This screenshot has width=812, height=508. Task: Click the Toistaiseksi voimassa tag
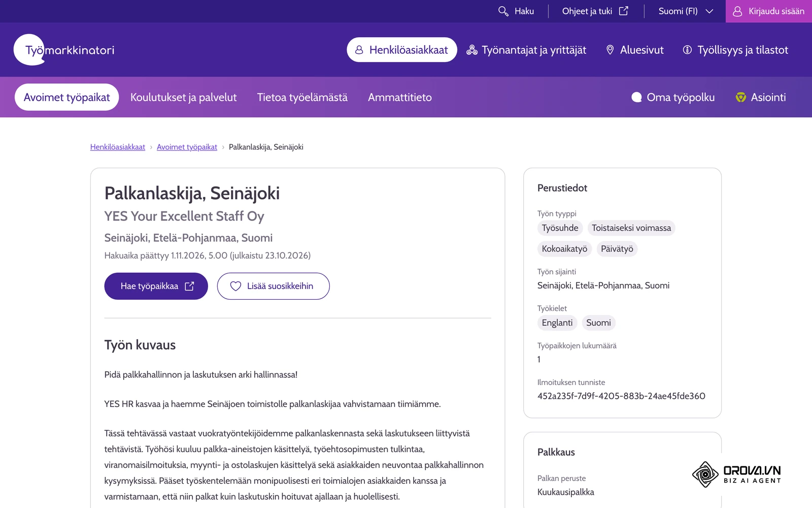631,228
